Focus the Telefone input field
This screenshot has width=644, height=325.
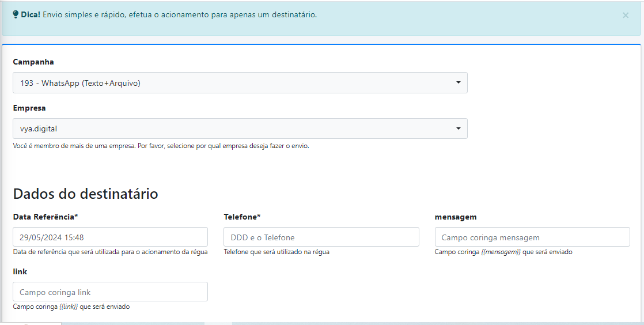pos(321,237)
